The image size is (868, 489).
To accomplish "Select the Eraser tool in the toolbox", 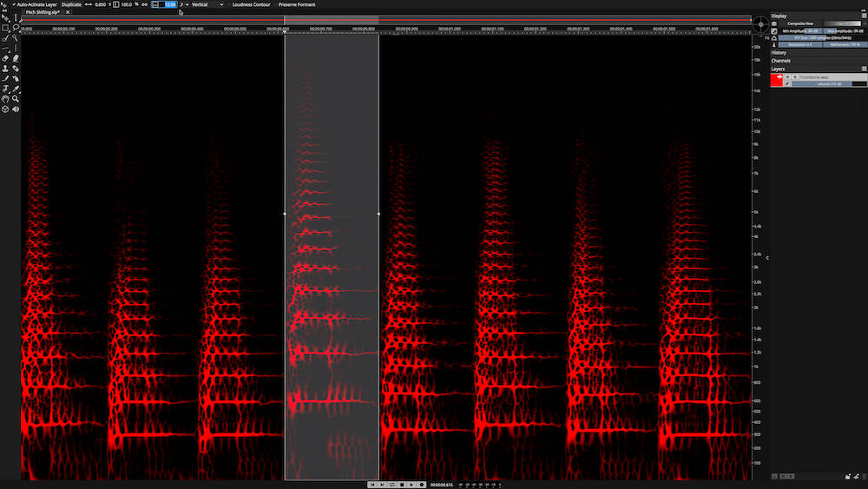I will point(5,58).
